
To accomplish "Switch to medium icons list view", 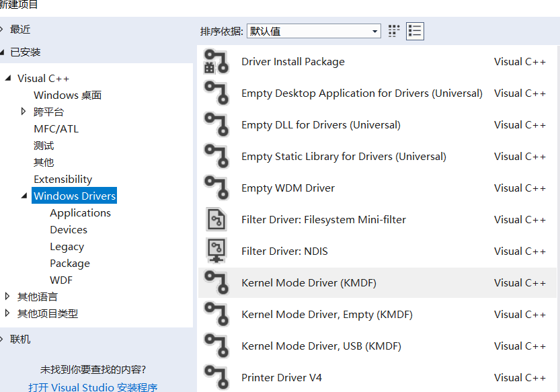I will [415, 31].
